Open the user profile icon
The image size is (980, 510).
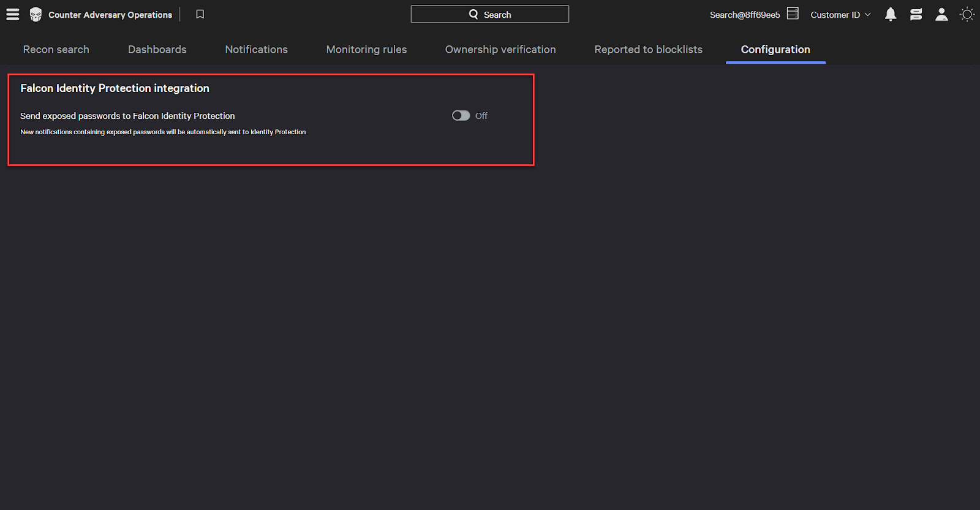point(942,15)
